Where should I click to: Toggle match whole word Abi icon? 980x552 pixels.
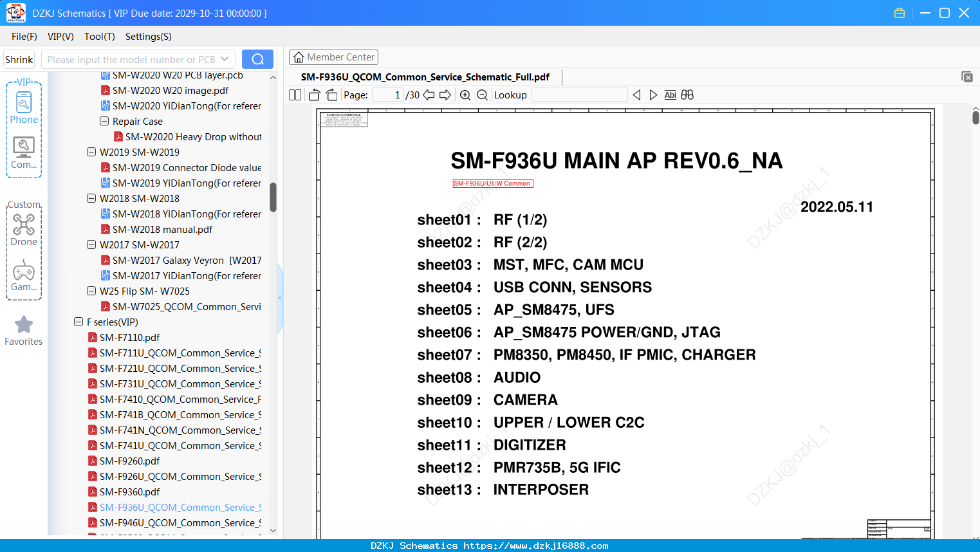coord(670,95)
